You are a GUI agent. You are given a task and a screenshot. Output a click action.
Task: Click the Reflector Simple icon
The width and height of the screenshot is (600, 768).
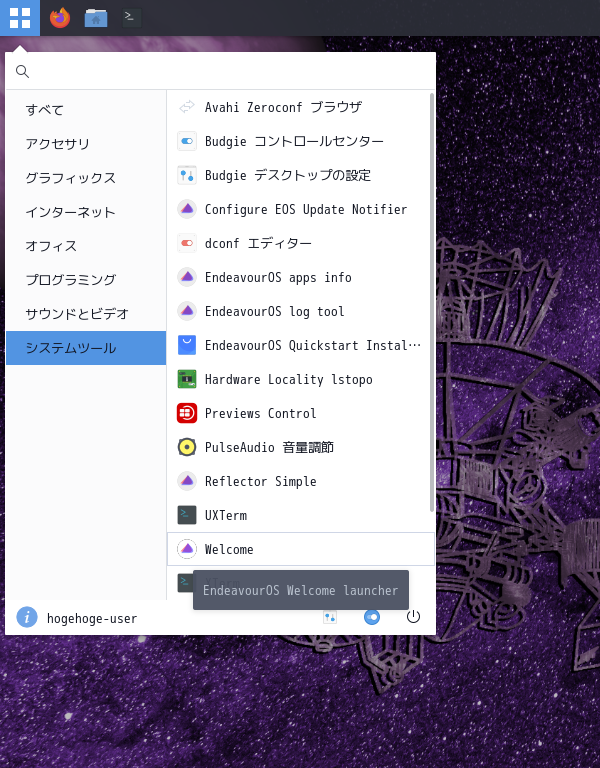tap(187, 481)
